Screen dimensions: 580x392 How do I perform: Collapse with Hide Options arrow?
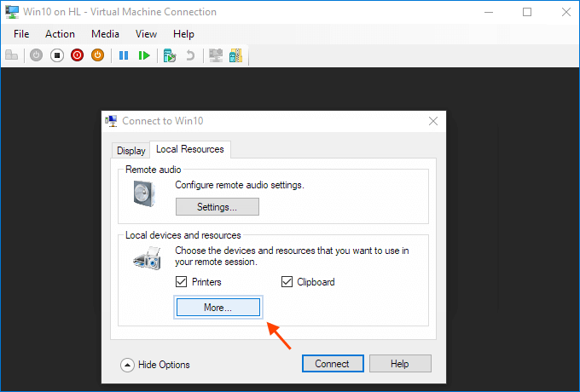(127, 365)
